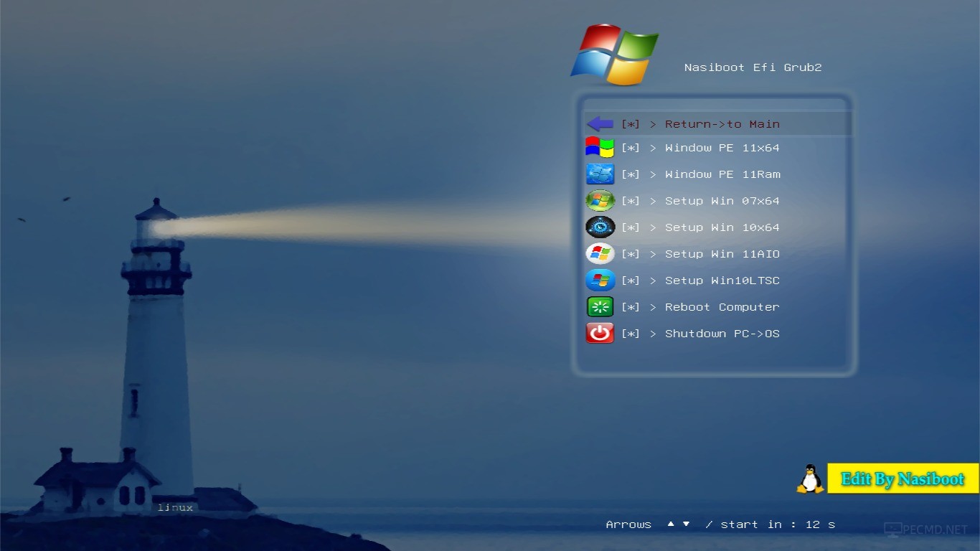
Task: Click the Tux penguin icon
Action: click(x=810, y=479)
